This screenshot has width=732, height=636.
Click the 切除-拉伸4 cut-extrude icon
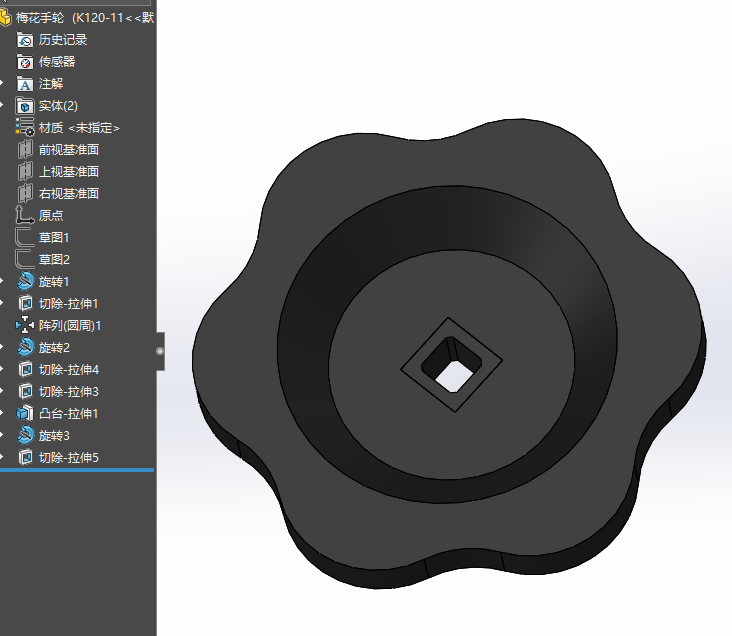[x=25, y=369]
